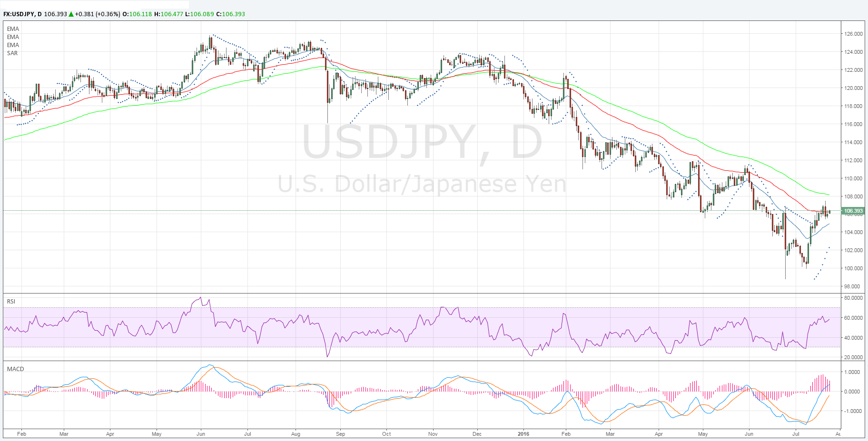
Task: Click the 120.000 price axis label
Action: pyautogui.click(x=853, y=88)
